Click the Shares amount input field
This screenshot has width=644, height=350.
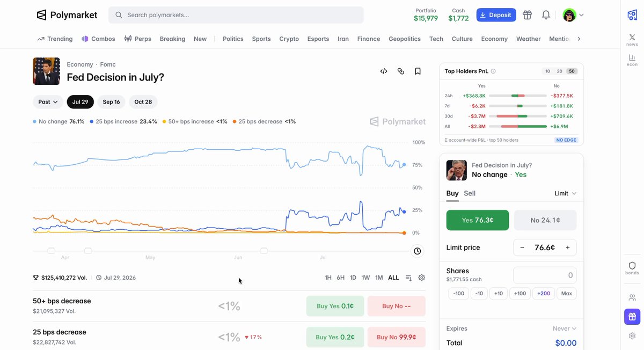click(545, 275)
